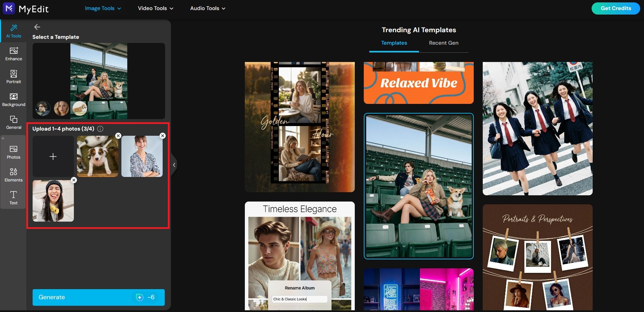644x312 pixels.
Task: Open the Elements panel
Action: [14, 175]
